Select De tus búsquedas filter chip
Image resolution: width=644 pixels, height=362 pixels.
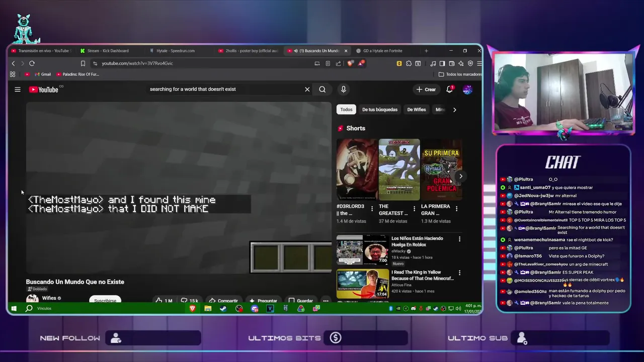(x=380, y=110)
